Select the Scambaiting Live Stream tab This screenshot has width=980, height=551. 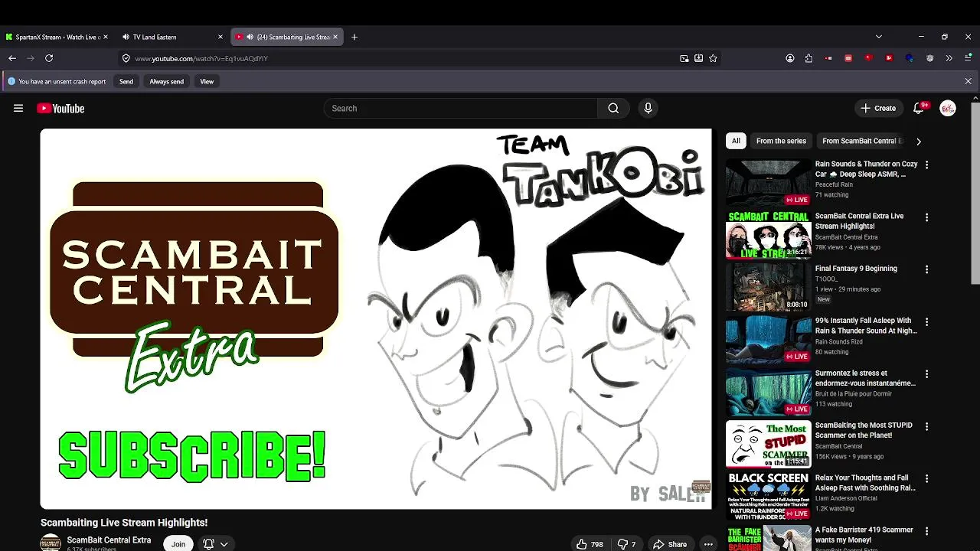pyautogui.click(x=287, y=37)
